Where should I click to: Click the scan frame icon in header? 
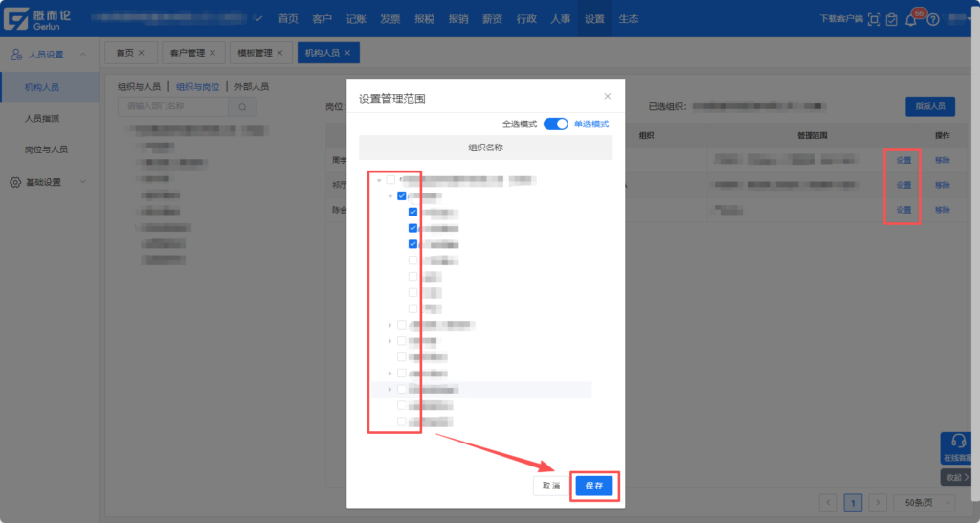pos(874,20)
